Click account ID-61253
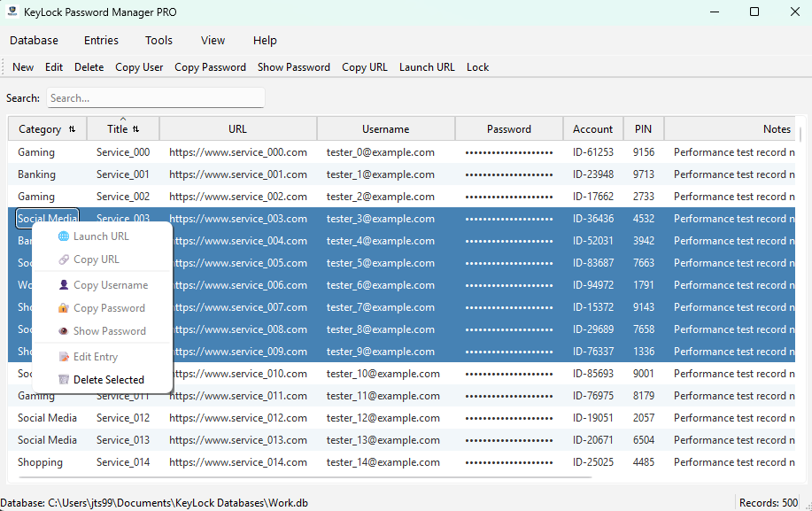 (x=593, y=152)
